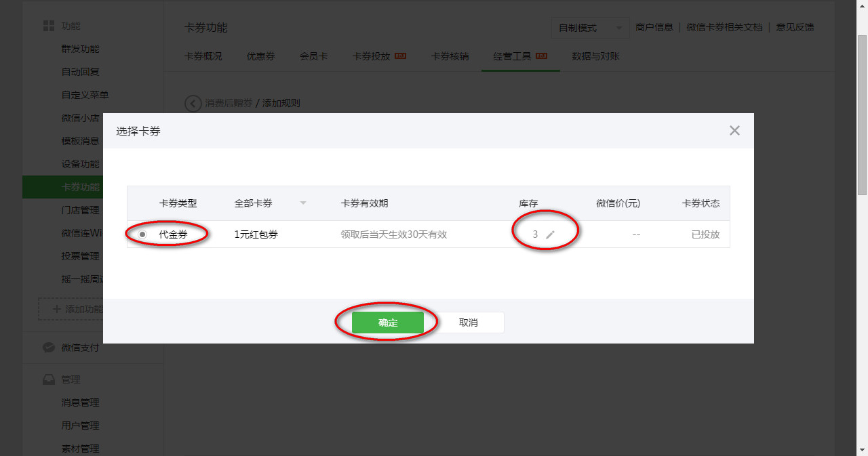Edit stock count with pencil icon
The image size is (868, 456).
[550, 234]
